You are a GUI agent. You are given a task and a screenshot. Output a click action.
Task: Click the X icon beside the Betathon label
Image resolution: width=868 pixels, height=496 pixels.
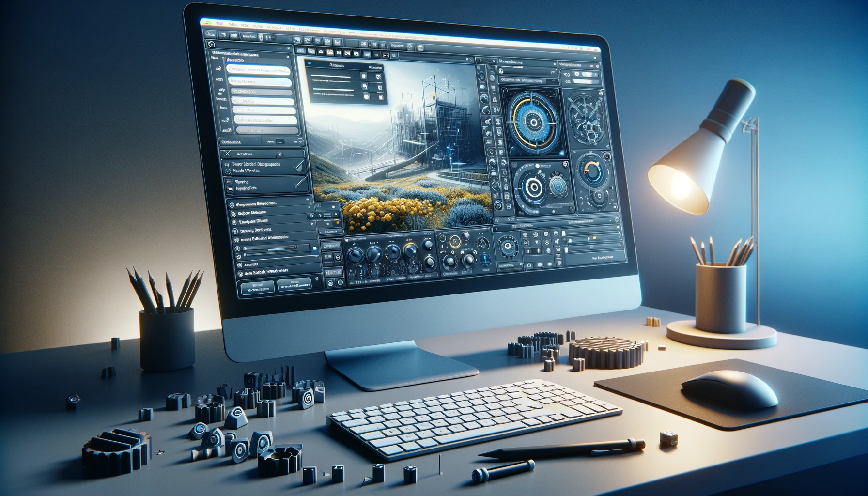pyautogui.click(x=227, y=154)
